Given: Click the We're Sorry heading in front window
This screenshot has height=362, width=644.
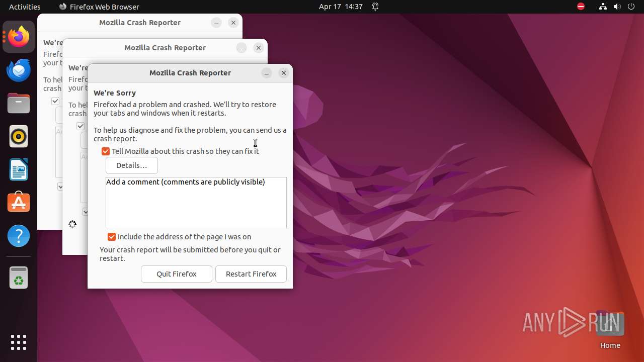Looking at the screenshot, I should pyautogui.click(x=115, y=93).
